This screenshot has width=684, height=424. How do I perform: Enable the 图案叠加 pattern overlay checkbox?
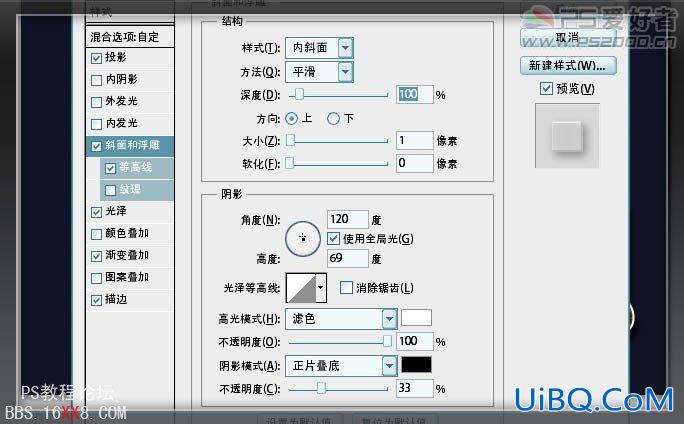96,278
